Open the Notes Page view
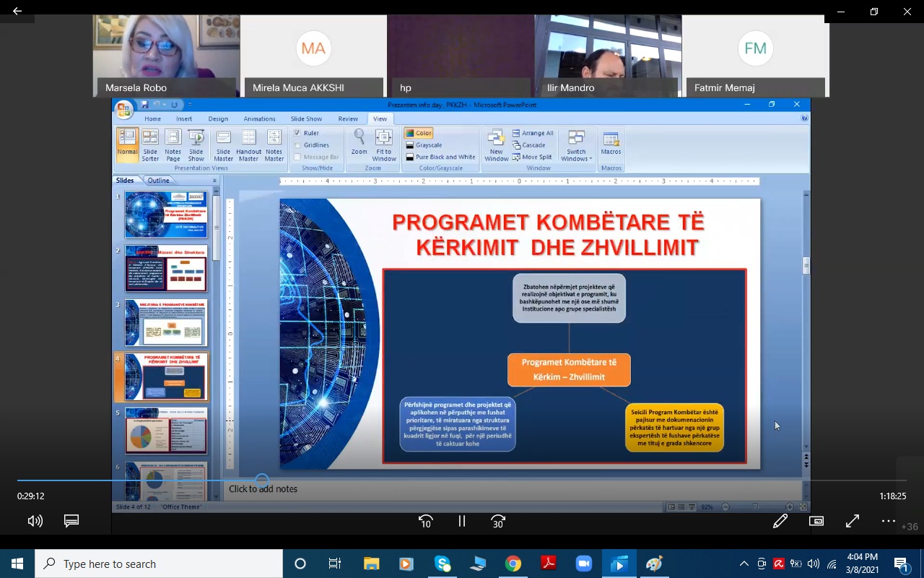Image resolution: width=924 pixels, height=578 pixels. point(173,144)
